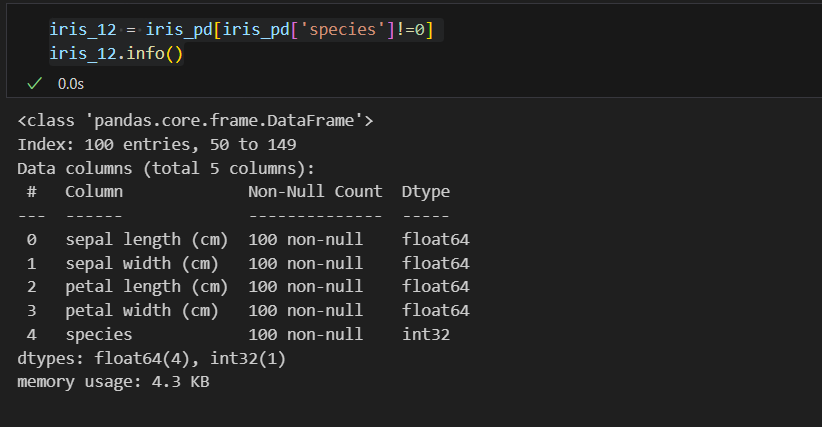Click the 'species' string in the code
The image size is (822, 427).
pyautogui.click(x=342, y=29)
